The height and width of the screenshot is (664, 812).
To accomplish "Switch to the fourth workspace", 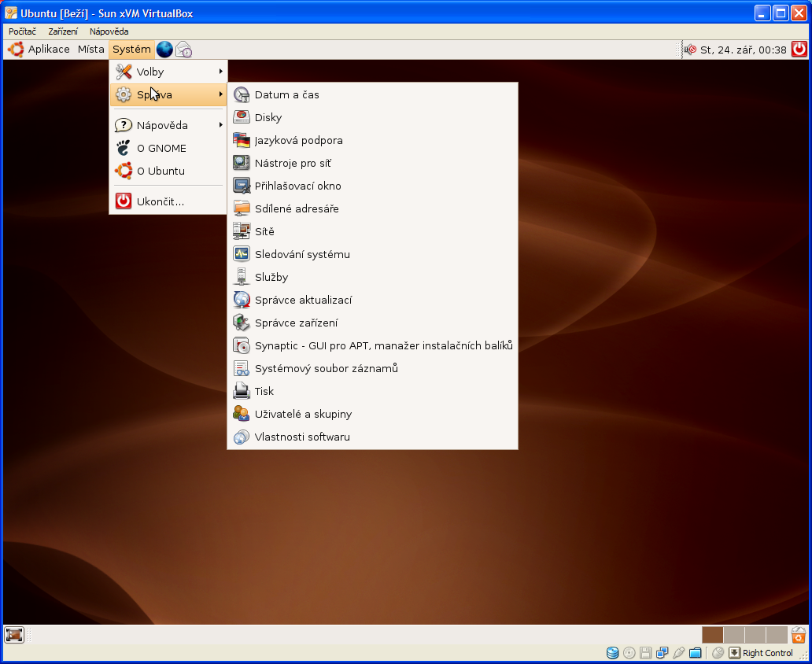I will [777, 634].
